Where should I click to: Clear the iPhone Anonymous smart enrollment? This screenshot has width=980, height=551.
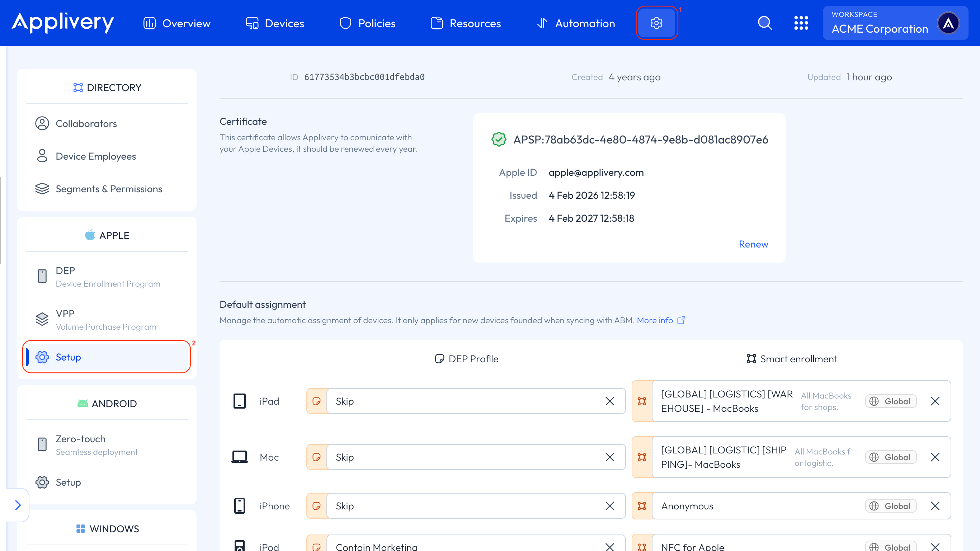pyautogui.click(x=935, y=506)
